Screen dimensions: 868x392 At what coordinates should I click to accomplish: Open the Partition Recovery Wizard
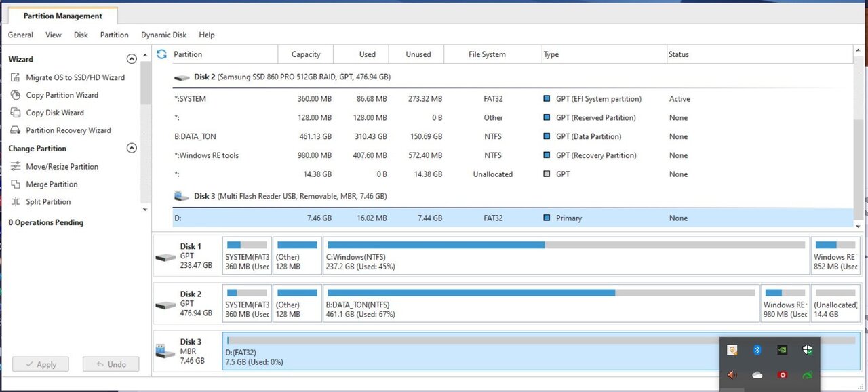pyautogui.click(x=68, y=130)
